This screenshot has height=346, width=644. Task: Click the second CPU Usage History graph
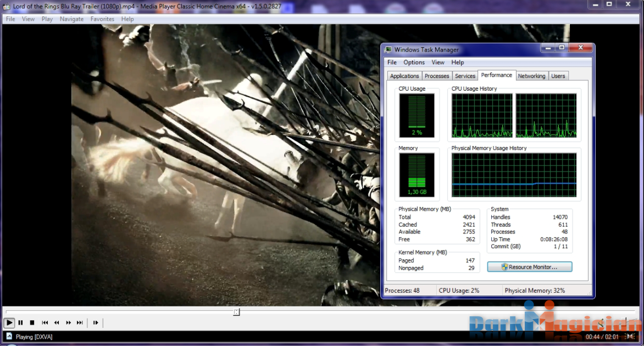click(x=546, y=115)
